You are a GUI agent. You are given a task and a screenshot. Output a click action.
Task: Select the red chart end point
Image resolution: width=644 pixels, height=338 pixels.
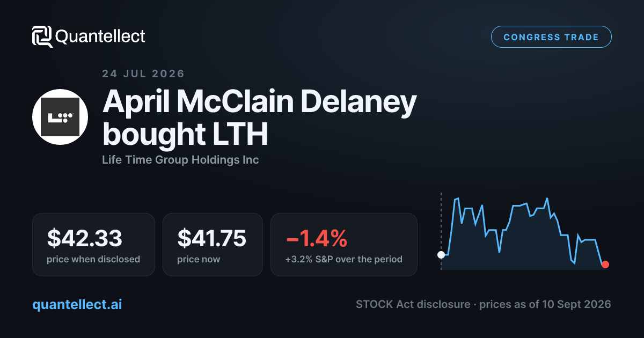coord(605,264)
